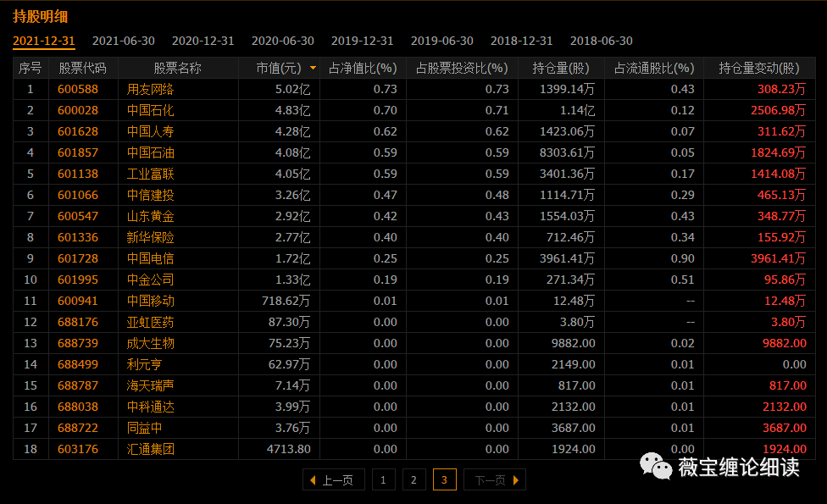The width and height of the screenshot is (827, 504).
Task: Click the 占股票投资比(%) column header
Action: point(462,68)
